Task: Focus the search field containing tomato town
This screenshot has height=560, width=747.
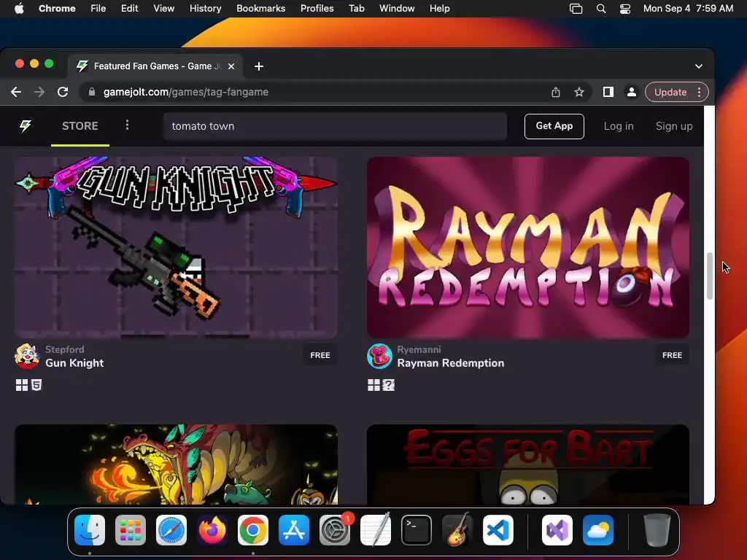Action: click(x=335, y=126)
